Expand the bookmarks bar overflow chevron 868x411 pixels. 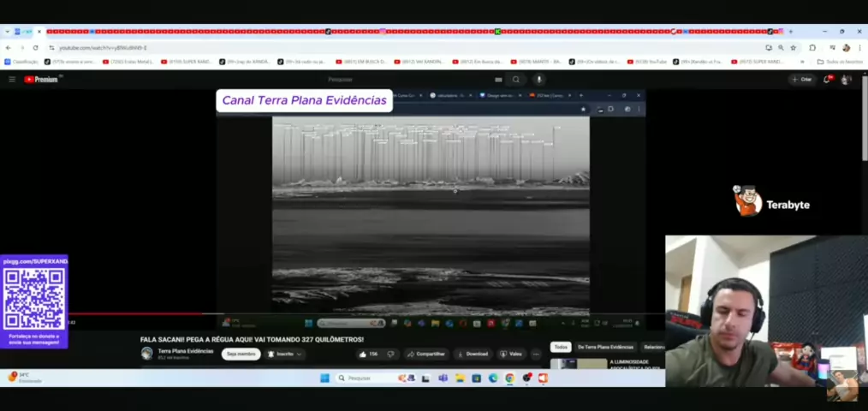click(802, 62)
